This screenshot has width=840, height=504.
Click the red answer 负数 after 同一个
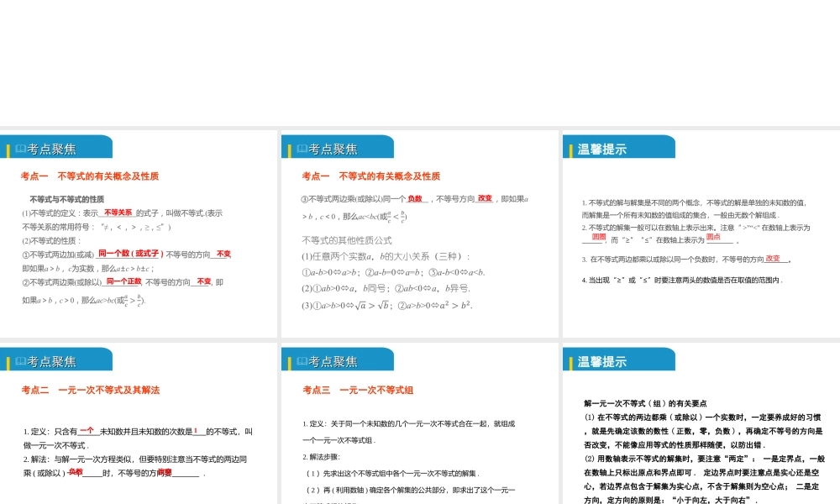tap(415, 199)
